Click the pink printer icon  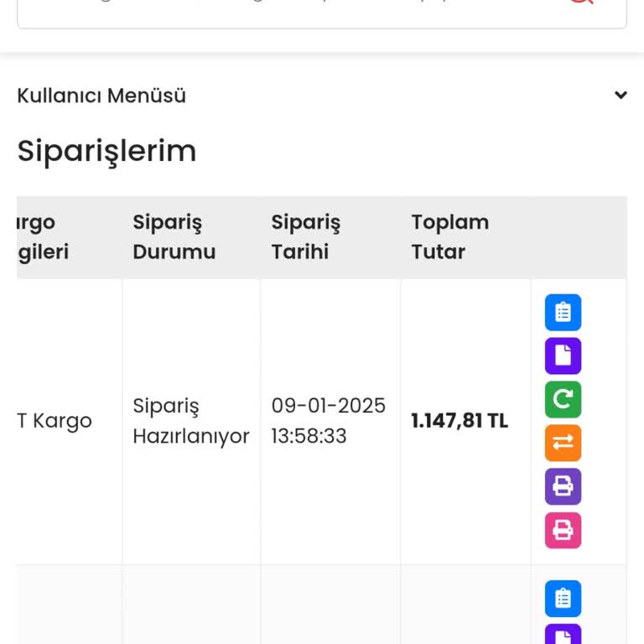[563, 530]
